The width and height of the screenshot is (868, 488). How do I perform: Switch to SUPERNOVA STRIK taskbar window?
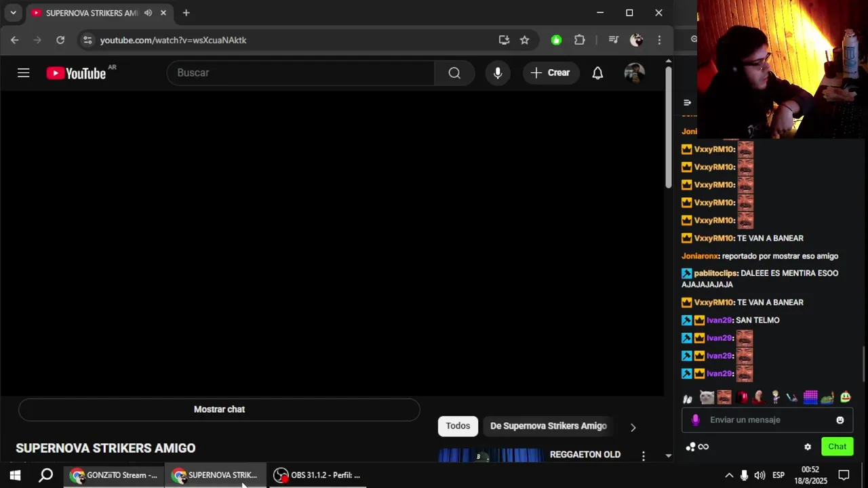point(215,475)
